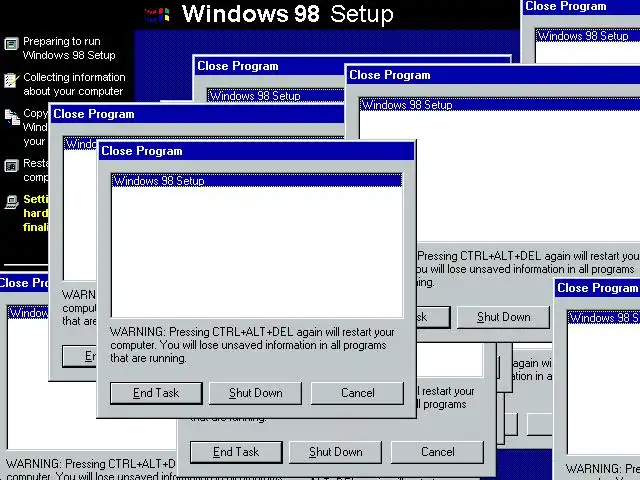The height and width of the screenshot is (480, 640).
Task: Click the documents icon for the Copying files step
Action: tap(12, 117)
